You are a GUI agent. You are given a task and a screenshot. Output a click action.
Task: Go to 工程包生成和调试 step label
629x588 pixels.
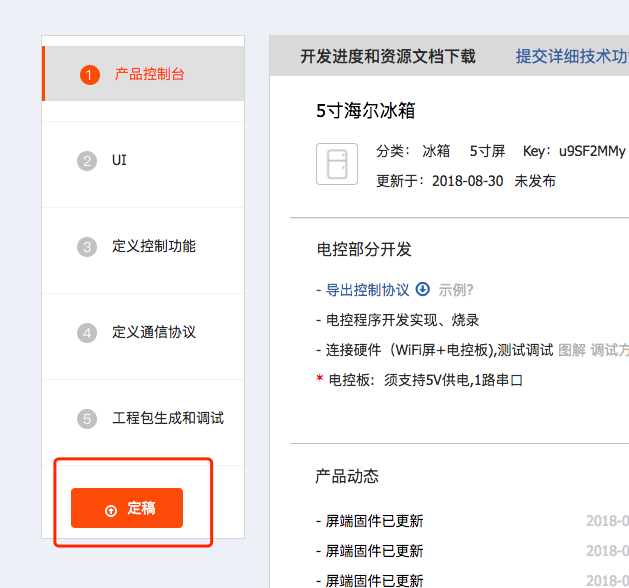(167, 418)
